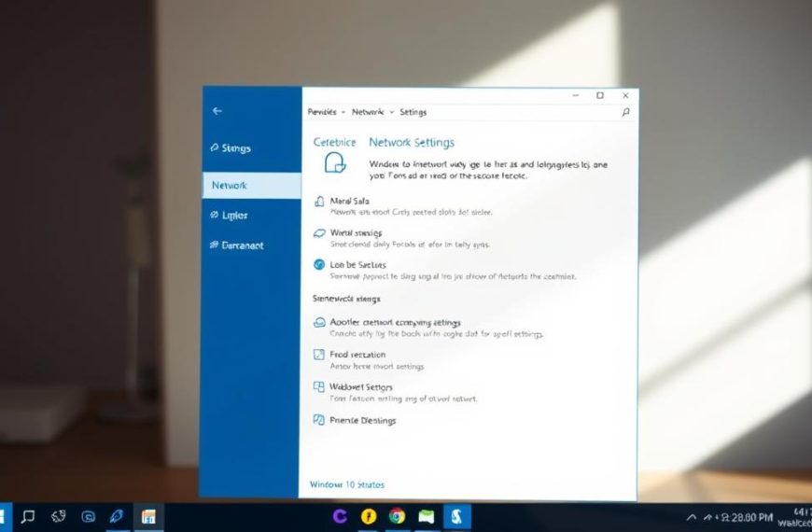Click the large icon under Cetetnice heading

coord(335,162)
